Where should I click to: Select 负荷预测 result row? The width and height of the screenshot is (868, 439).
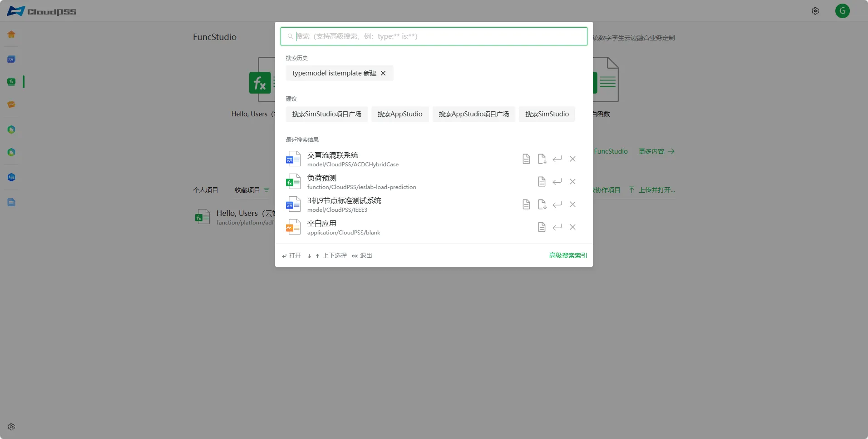[434, 182]
